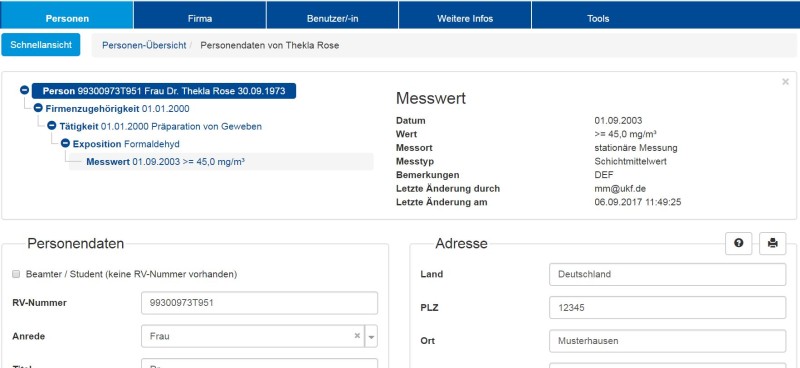The image size is (800, 368).
Task: Click the Schichtmittelwert value
Action: point(630,161)
